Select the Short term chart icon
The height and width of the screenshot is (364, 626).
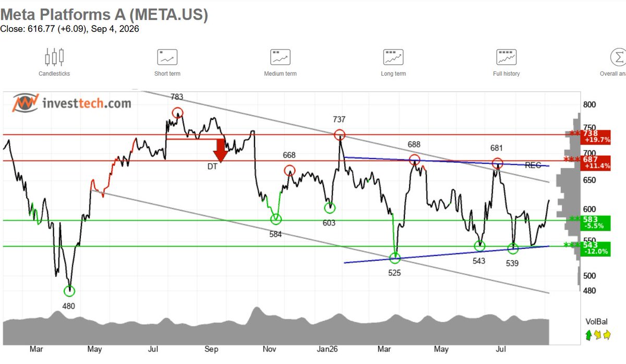click(x=167, y=57)
